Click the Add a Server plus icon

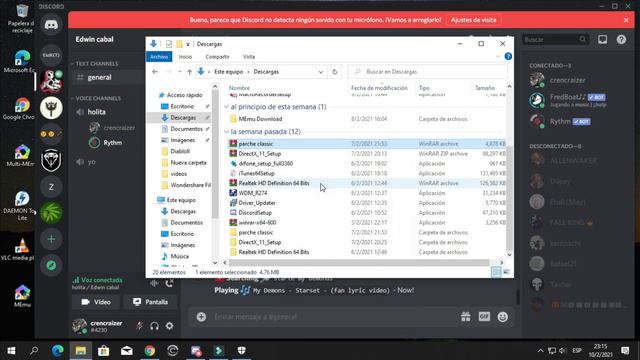coord(51,239)
